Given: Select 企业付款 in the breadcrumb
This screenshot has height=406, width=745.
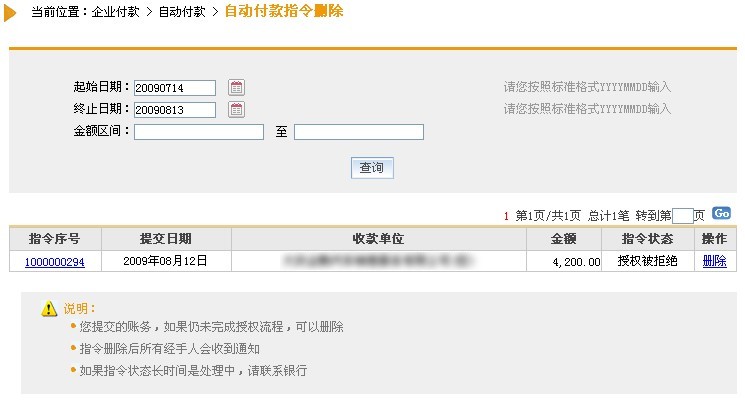Looking at the screenshot, I should (x=115, y=12).
